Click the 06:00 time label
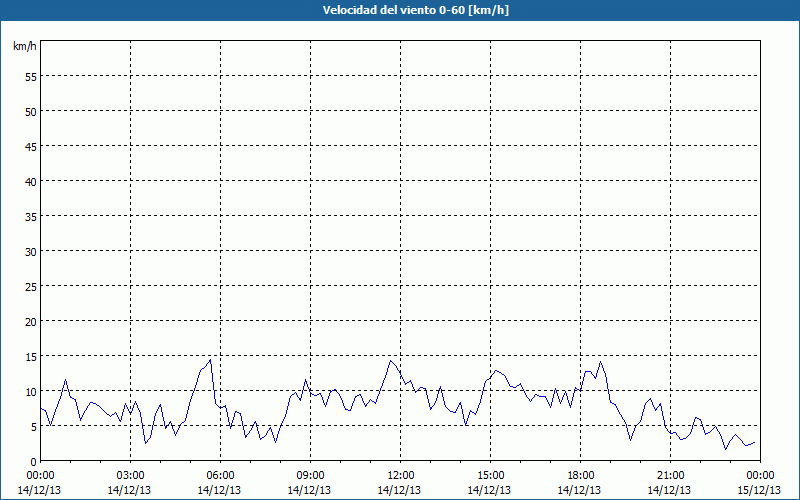800x500 pixels. [220, 476]
